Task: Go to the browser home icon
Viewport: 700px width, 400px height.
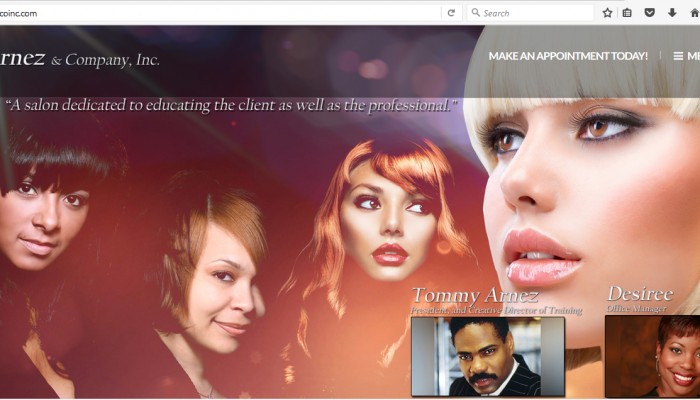Action: [x=695, y=13]
